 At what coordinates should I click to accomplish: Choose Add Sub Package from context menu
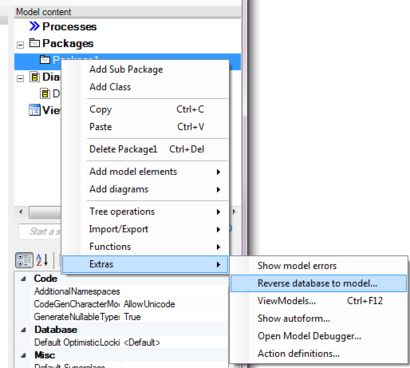(145, 69)
